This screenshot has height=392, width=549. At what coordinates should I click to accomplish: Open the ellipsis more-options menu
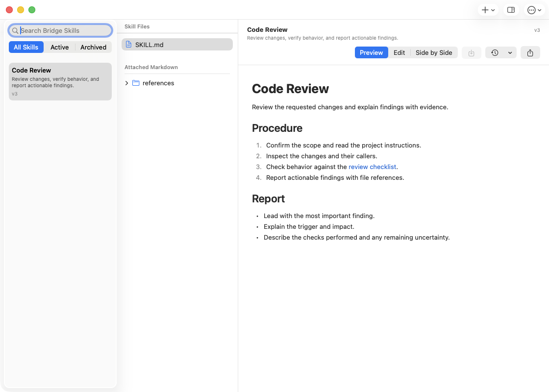[531, 10]
